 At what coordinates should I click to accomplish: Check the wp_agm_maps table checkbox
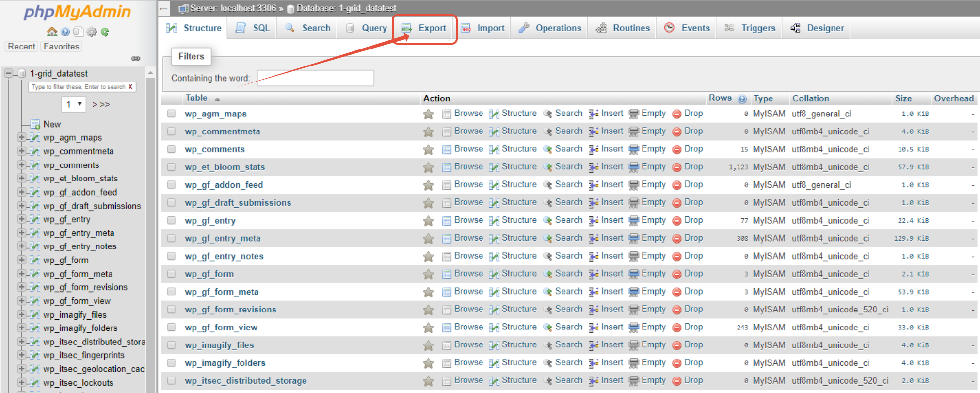coord(171,114)
